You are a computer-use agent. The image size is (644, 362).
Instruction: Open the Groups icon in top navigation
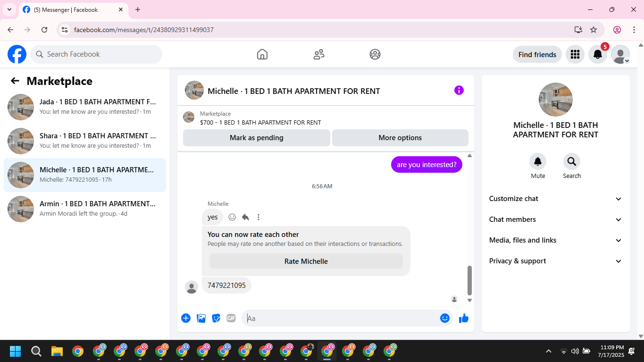(x=375, y=54)
